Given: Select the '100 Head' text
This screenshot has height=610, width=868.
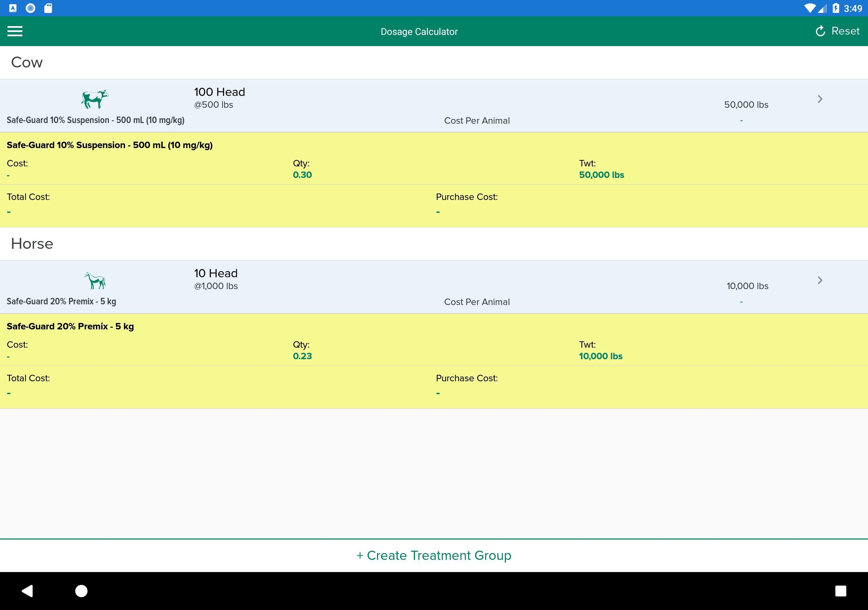Looking at the screenshot, I should tap(219, 92).
